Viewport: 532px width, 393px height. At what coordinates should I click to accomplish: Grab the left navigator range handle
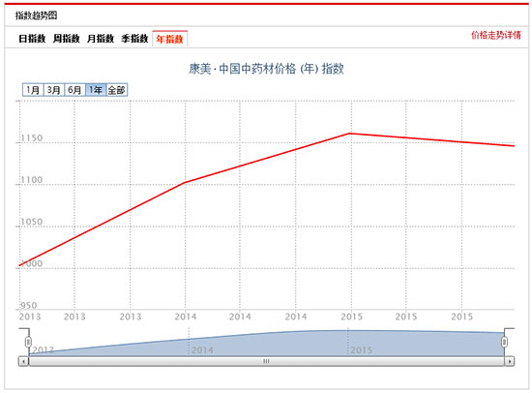tap(28, 342)
